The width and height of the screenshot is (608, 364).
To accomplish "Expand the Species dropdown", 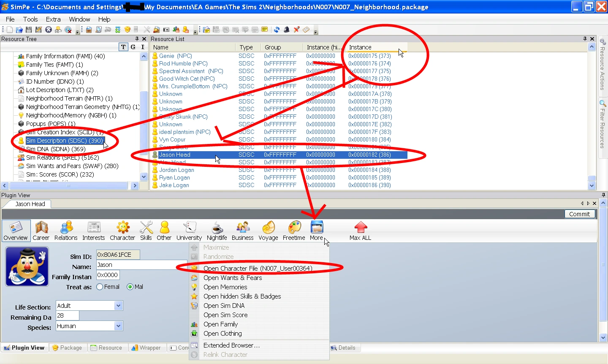I will coord(118,326).
